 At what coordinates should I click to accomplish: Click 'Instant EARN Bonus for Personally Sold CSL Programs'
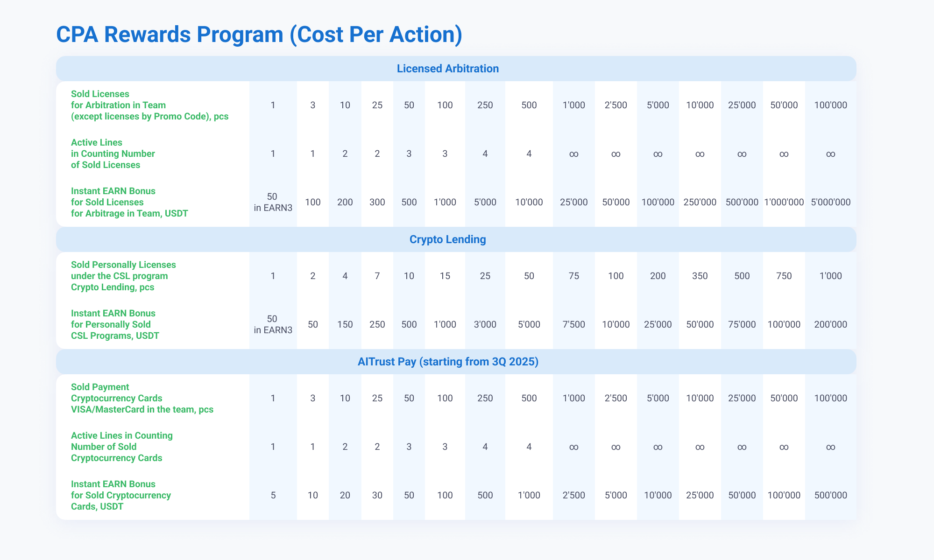tap(115, 324)
